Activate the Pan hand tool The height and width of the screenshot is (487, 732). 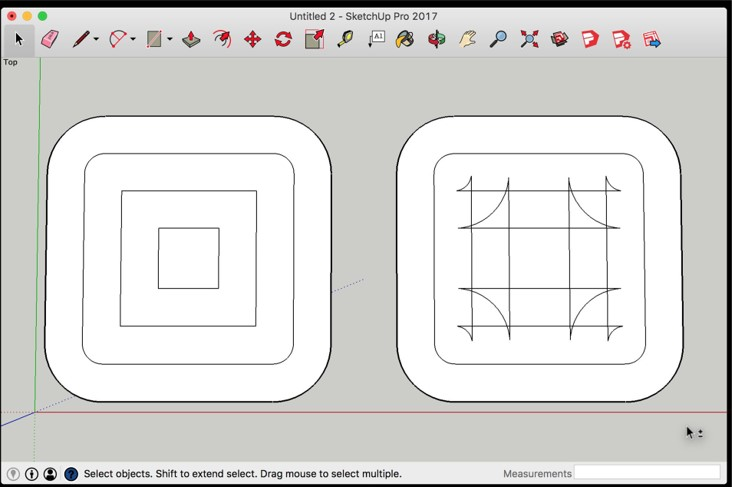[467, 39]
